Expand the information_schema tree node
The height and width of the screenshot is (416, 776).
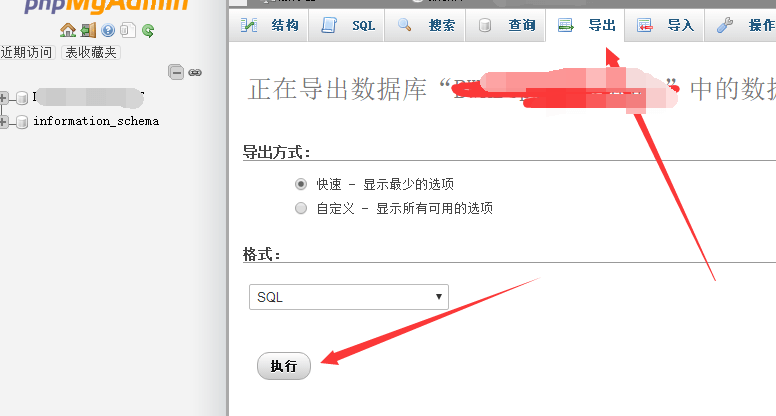tap(5, 122)
